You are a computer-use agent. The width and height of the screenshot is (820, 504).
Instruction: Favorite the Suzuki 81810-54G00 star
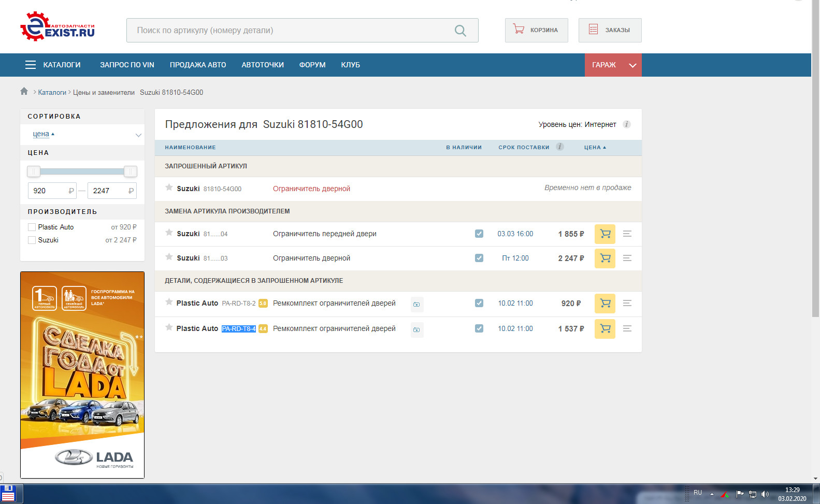[x=169, y=188]
